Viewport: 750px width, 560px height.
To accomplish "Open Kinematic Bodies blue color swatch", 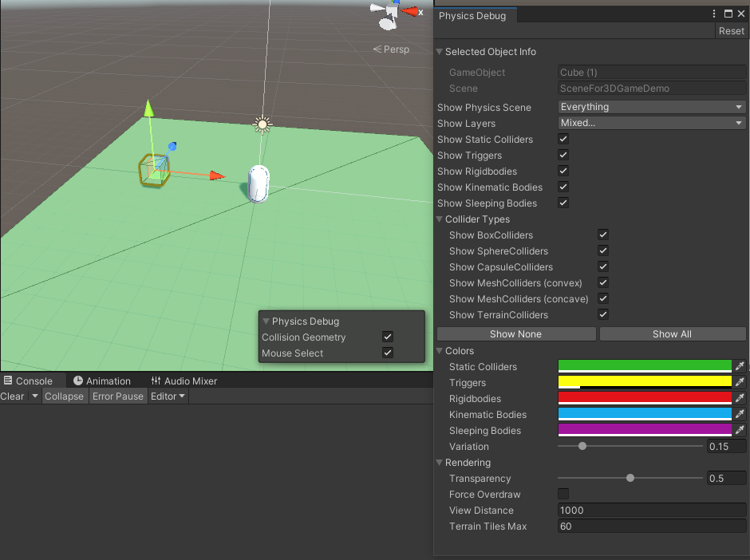I will [645, 414].
